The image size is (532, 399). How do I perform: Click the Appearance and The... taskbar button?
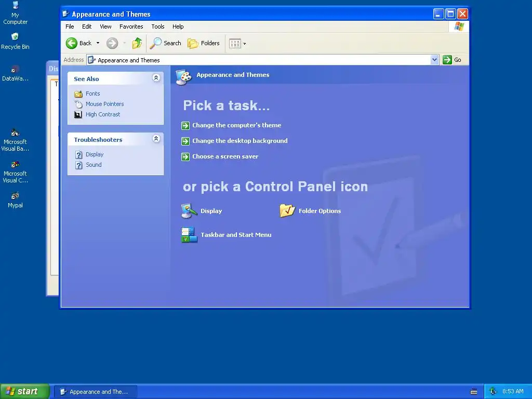pyautogui.click(x=96, y=392)
